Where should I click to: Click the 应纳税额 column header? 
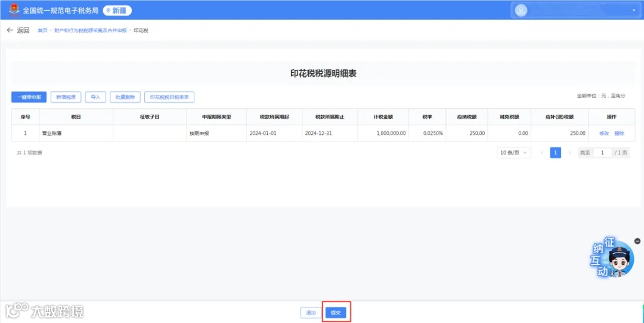[467, 117]
